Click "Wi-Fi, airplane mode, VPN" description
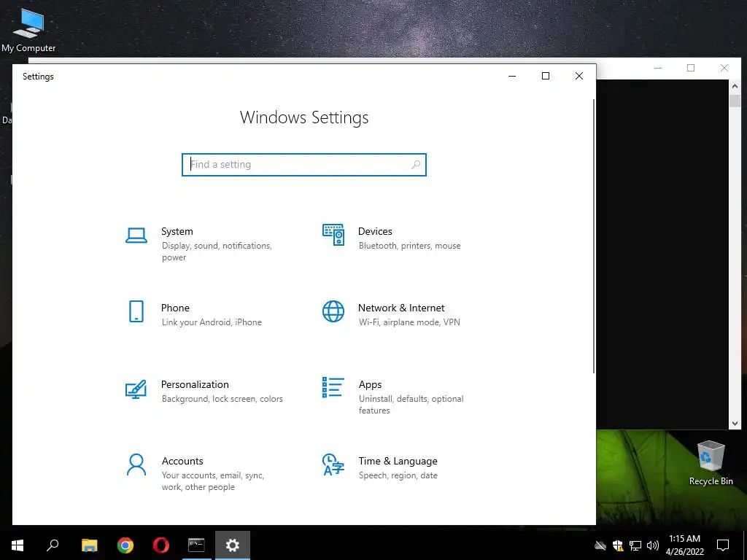Image resolution: width=747 pixels, height=560 pixels. (x=409, y=322)
